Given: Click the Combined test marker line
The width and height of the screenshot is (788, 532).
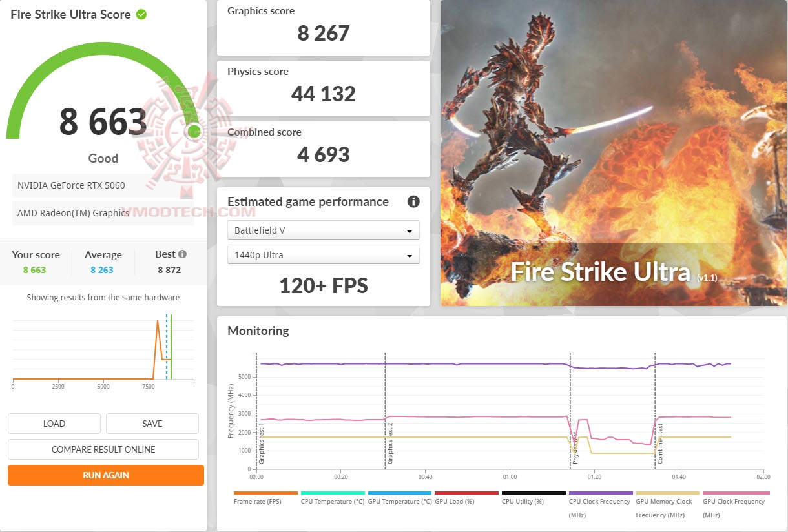Looking at the screenshot, I should point(655,411).
